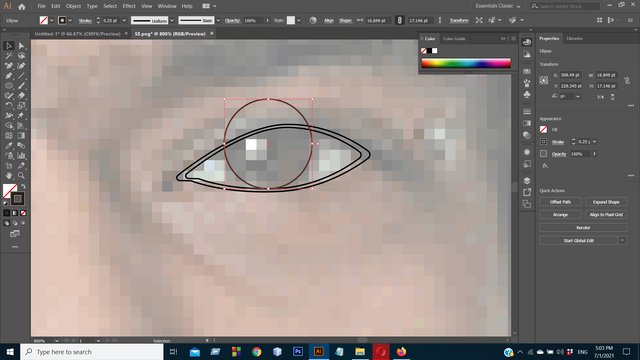Flip horizontally icon in Transform section
This screenshot has height=360, width=640.
tap(600, 97)
